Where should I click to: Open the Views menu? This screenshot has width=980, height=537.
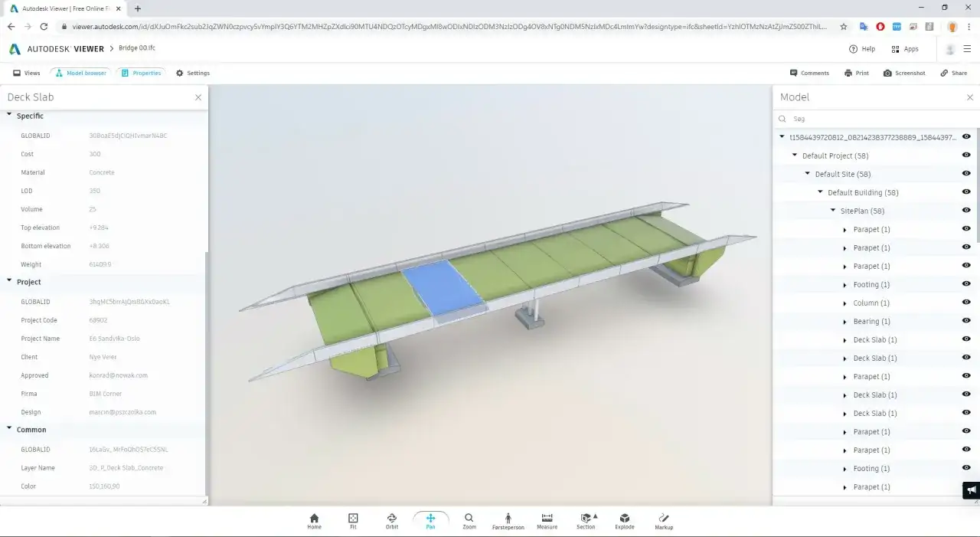27,73
